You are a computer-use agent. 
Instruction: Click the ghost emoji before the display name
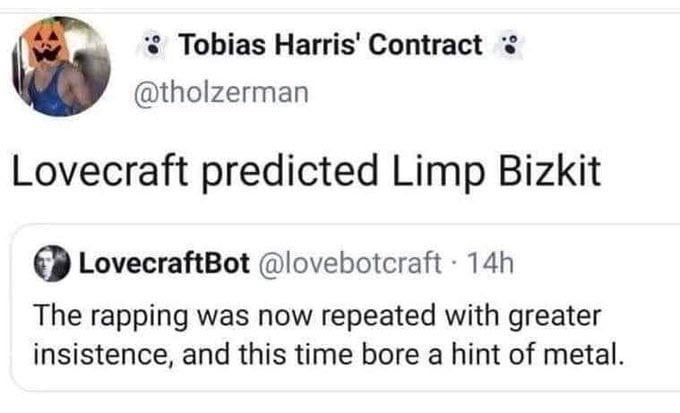154,45
